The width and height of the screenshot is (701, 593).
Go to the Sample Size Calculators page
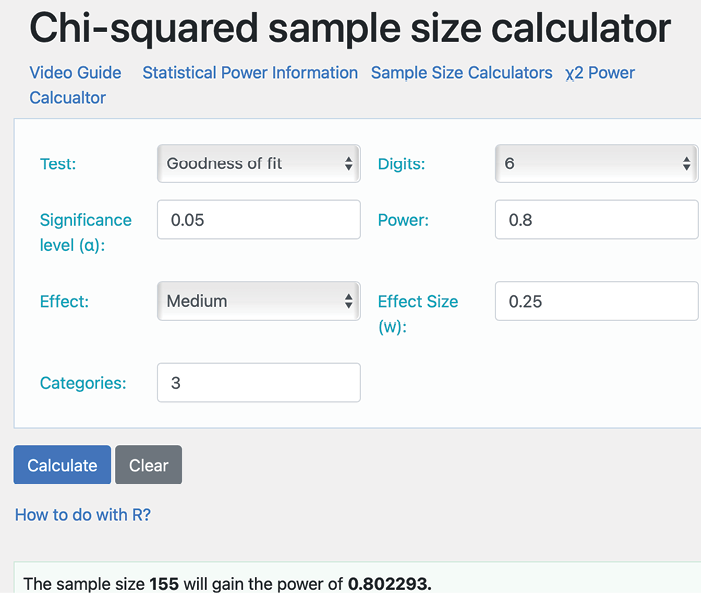tap(461, 73)
